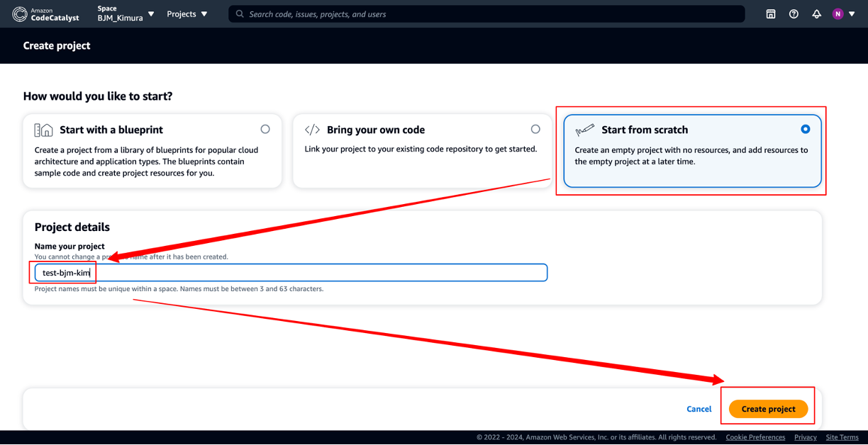Select the Bring your own code radio button
Screen dimensions: 868x445
[535, 129]
